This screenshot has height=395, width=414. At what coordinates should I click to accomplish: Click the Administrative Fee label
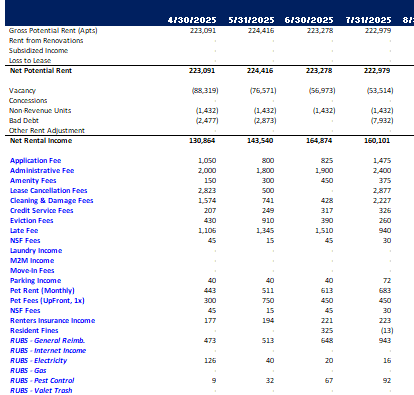click(x=42, y=171)
